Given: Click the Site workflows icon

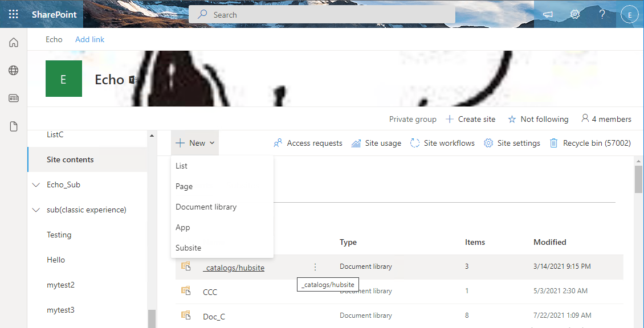Looking at the screenshot, I should pyautogui.click(x=415, y=143).
